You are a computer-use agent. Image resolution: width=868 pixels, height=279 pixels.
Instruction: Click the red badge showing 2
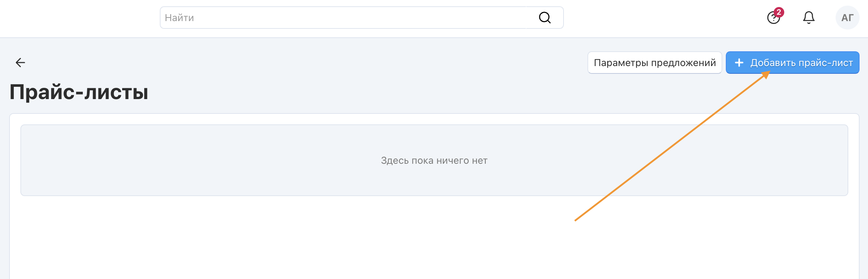coord(779,12)
